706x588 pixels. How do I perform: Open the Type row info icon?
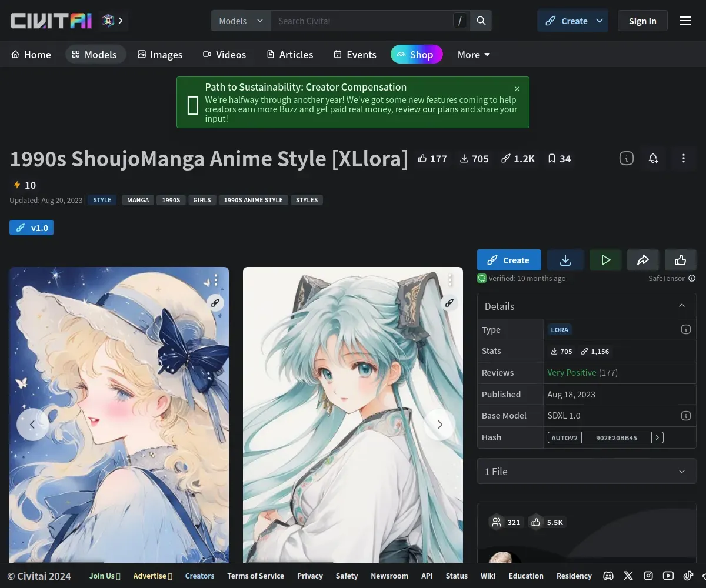point(686,330)
